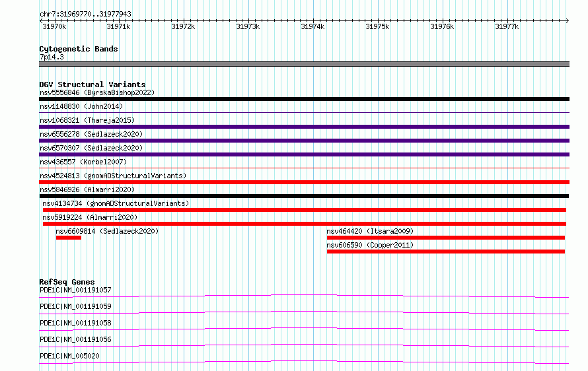The width and height of the screenshot is (588, 371).
Task: Click the left arrowhead of the coordinate ruler
Action: 41,20
